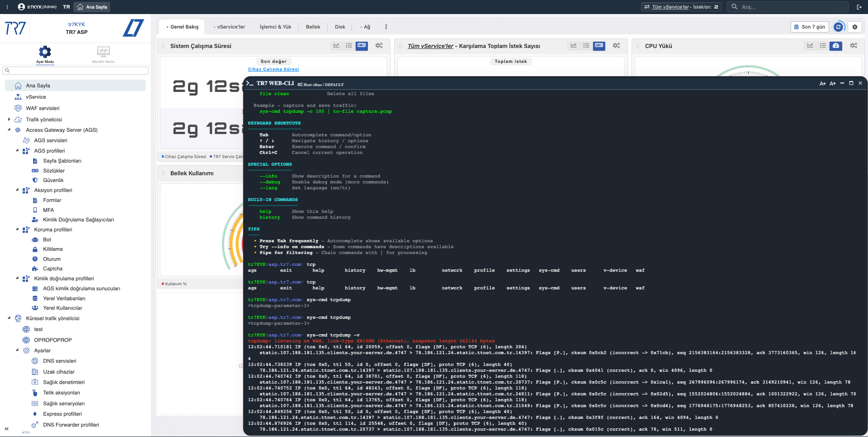Open Tüm vService'ler link in top bar
The height and width of the screenshot is (437, 868).
(670, 7)
